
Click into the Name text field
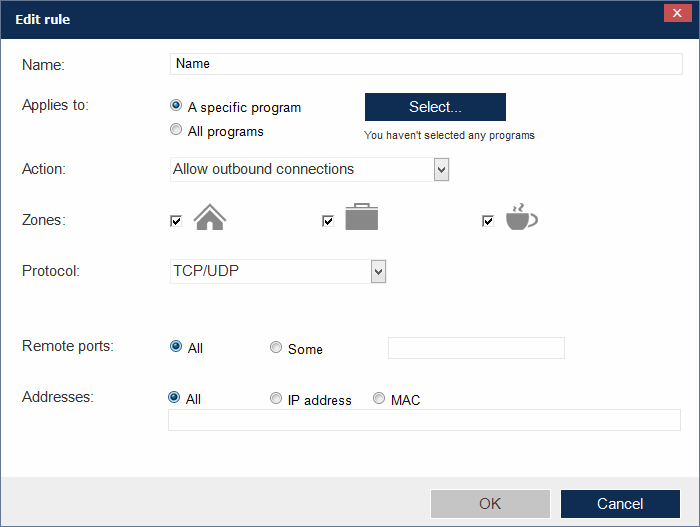pos(426,64)
